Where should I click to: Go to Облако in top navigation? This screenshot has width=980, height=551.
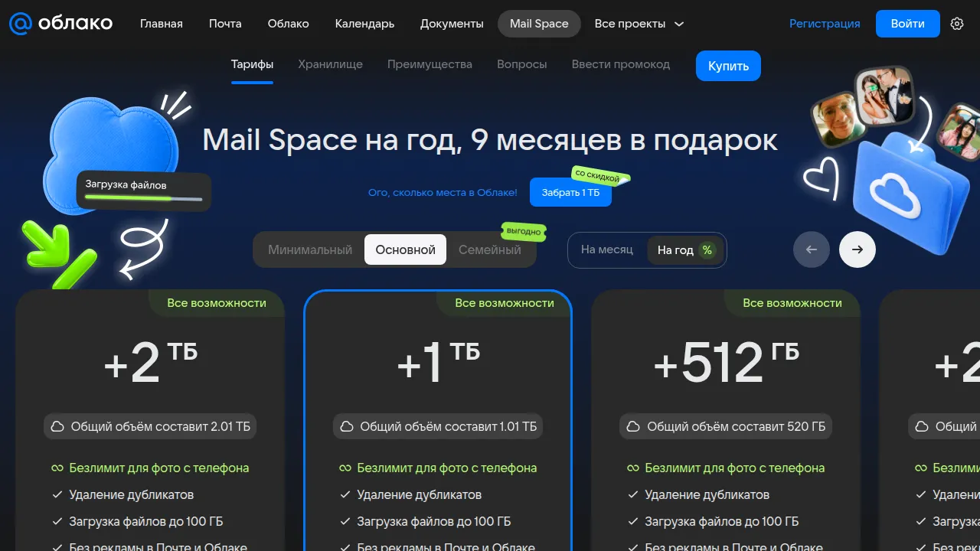pos(289,24)
